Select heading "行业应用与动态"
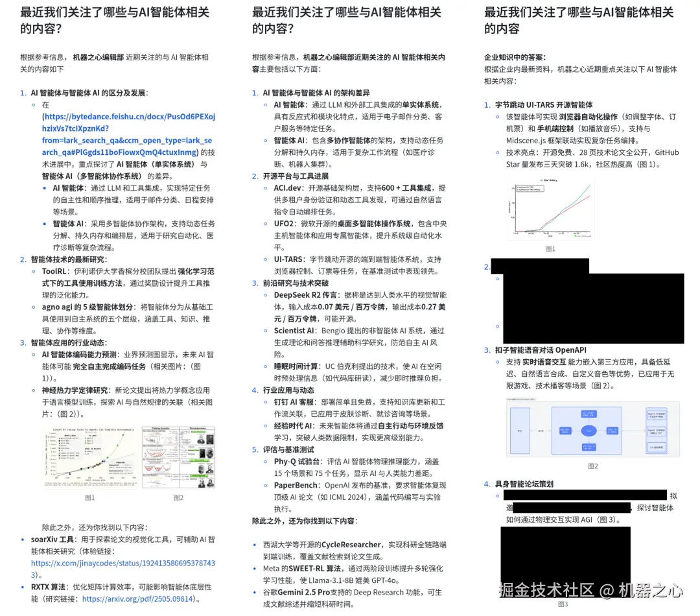This screenshot has height=616, width=700. pos(288,390)
